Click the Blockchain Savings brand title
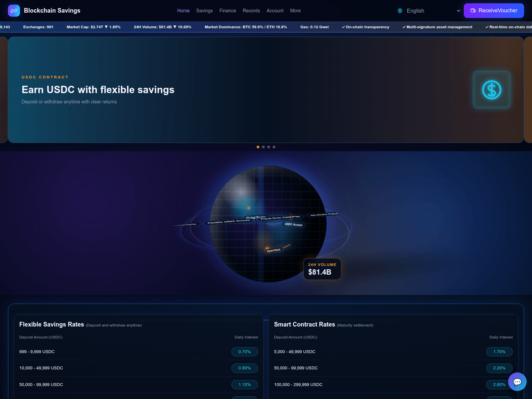The height and width of the screenshot is (399, 532). 52,11
